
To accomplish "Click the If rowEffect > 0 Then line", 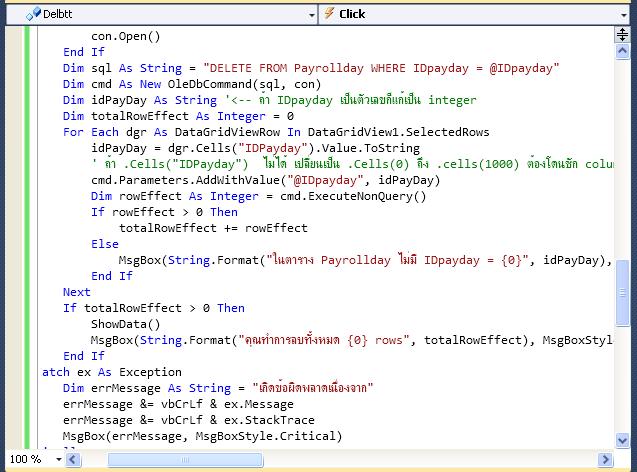I will click(165, 212).
